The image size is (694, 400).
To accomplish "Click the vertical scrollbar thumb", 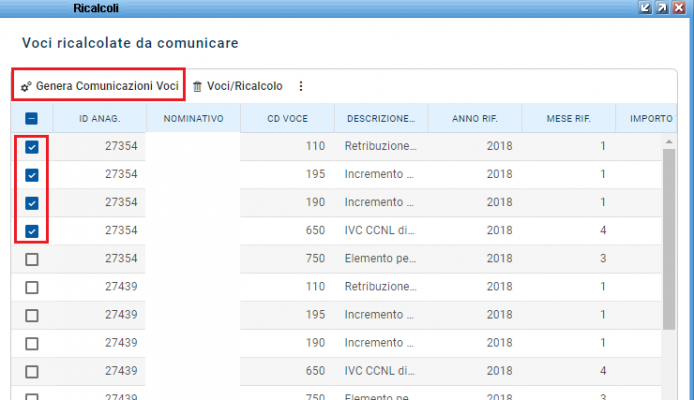I will tap(669, 239).
